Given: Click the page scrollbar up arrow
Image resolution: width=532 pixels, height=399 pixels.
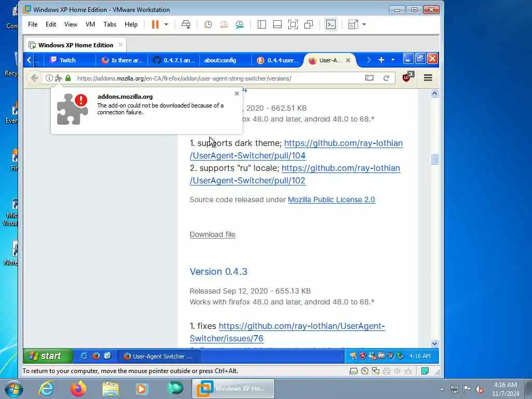Looking at the screenshot, I should 435,94.
